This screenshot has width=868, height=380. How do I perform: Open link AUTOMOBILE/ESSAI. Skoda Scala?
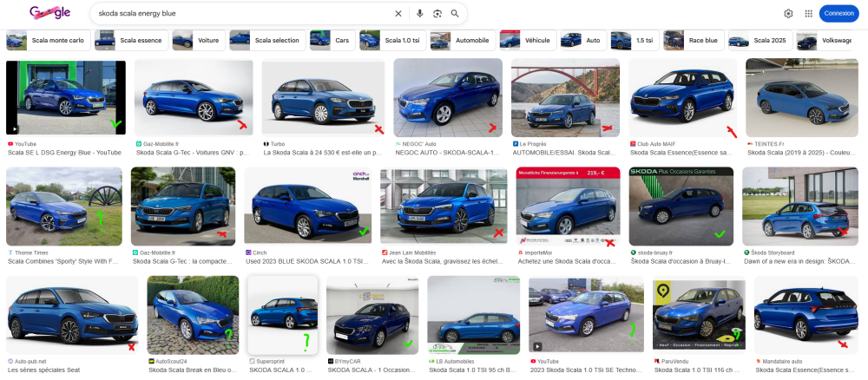point(565,153)
